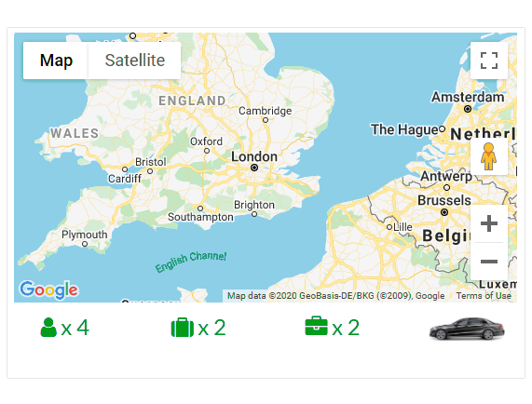Click the English Channel label
The width and height of the screenshot is (532, 404).
coord(191,262)
